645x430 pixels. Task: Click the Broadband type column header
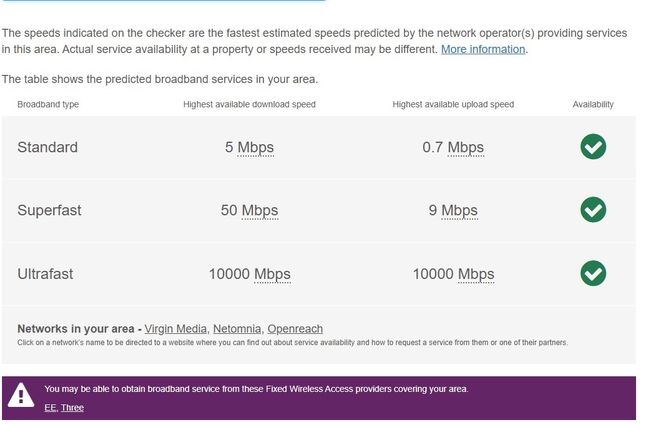[48, 104]
